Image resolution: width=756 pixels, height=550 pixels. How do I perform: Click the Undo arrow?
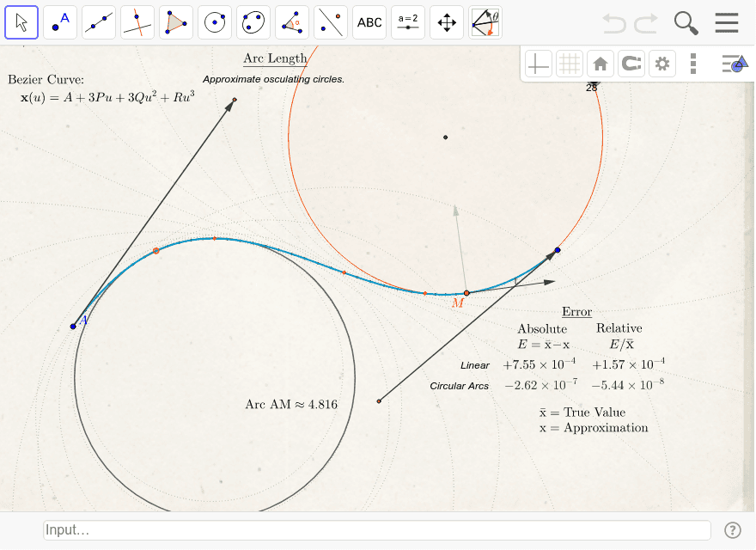pyautogui.click(x=614, y=22)
